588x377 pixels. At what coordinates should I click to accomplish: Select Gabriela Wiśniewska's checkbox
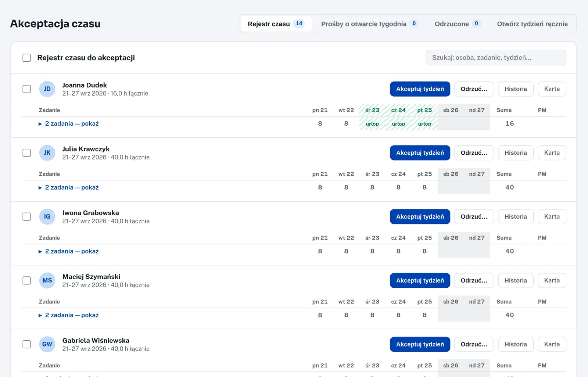coord(26,344)
